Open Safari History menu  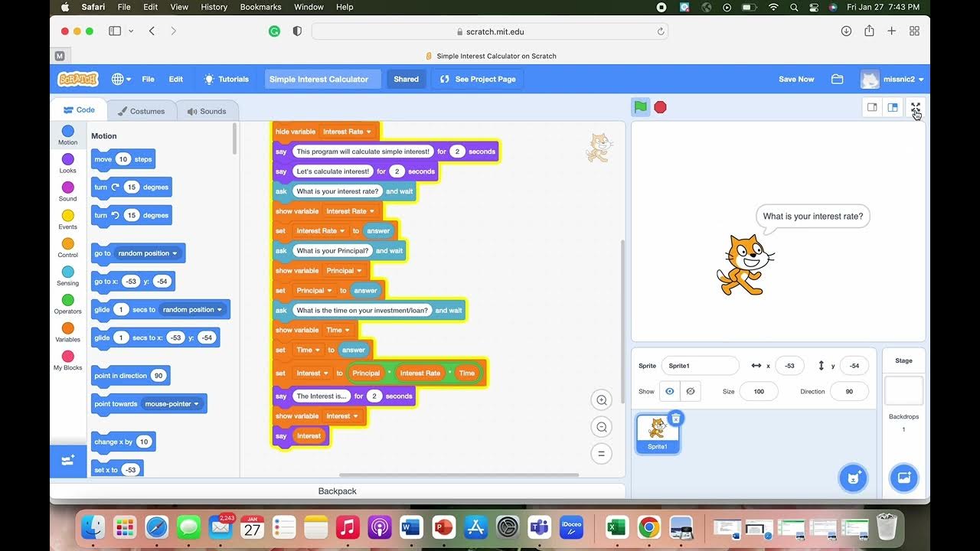(214, 7)
